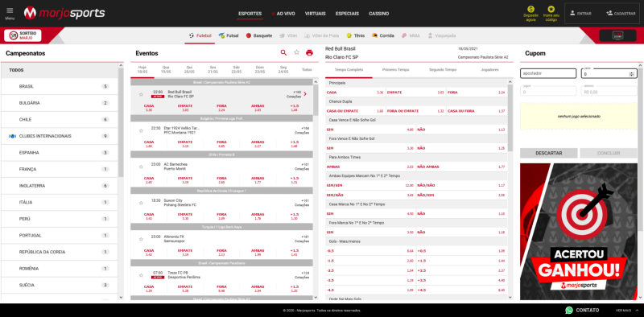644x317 pixels.
Task: Expand the BRASIL championships
Action: (60, 87)
